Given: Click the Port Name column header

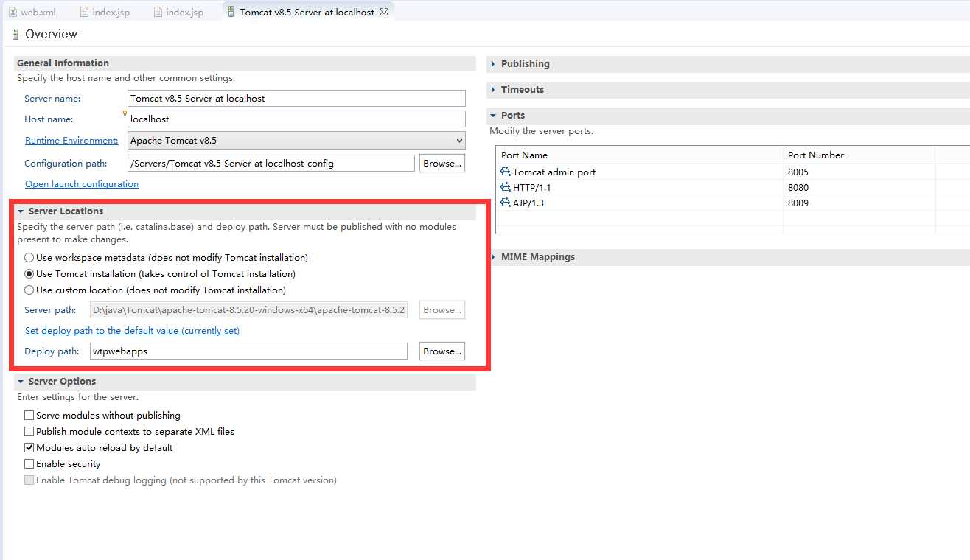Looking at the screenshot, I should click(639, 155).
